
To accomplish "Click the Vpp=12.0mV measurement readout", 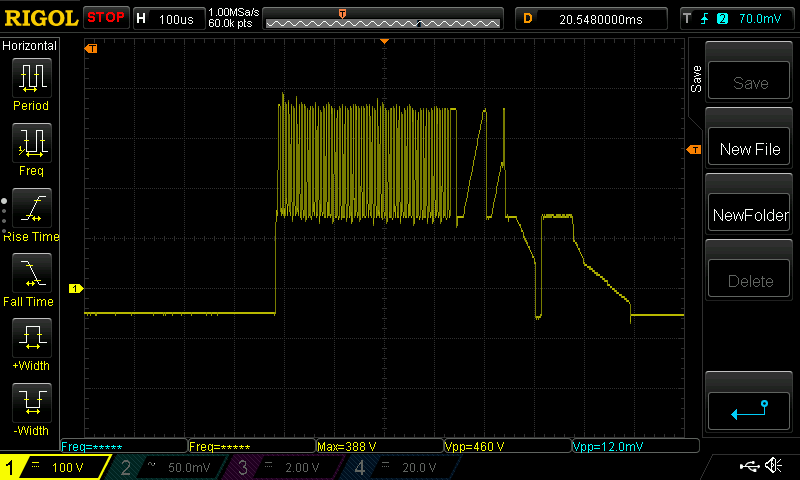I will pyautogui.click(x=608, y=447).
